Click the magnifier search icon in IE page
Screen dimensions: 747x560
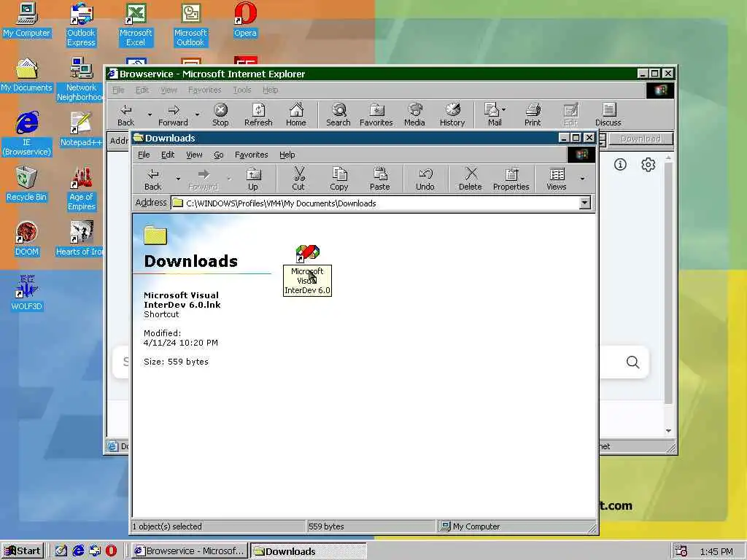(632, 362)
